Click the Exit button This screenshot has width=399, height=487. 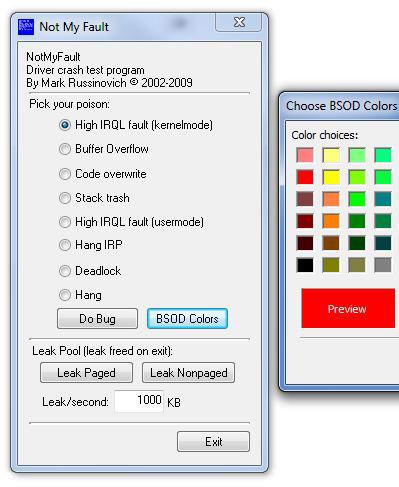tap(213, 442)
